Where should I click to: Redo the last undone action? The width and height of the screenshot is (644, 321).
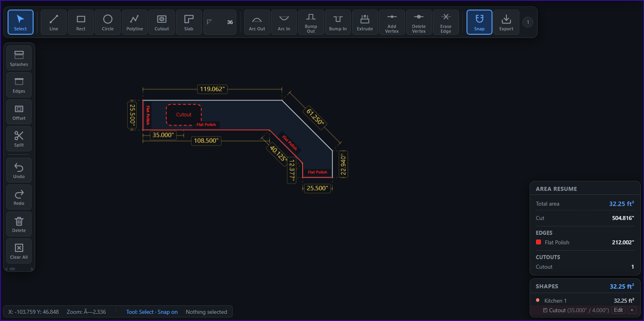pyautogui.click(x=19, y=197)
